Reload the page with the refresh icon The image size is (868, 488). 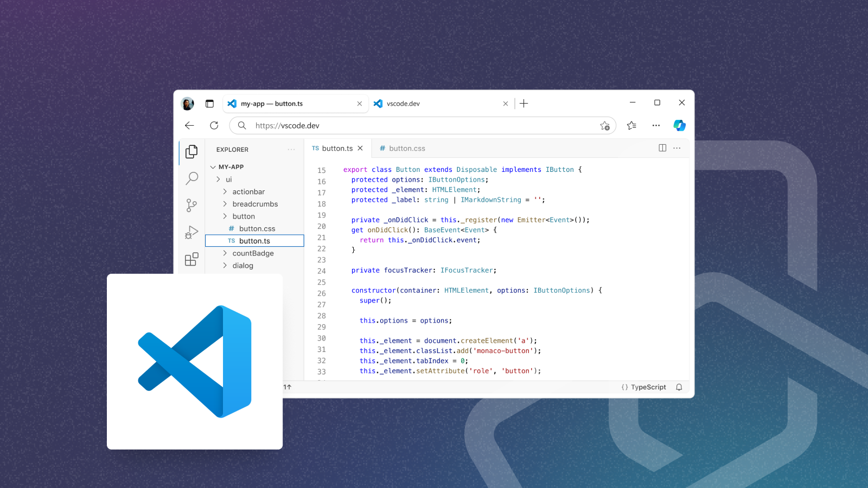point(214,125)
